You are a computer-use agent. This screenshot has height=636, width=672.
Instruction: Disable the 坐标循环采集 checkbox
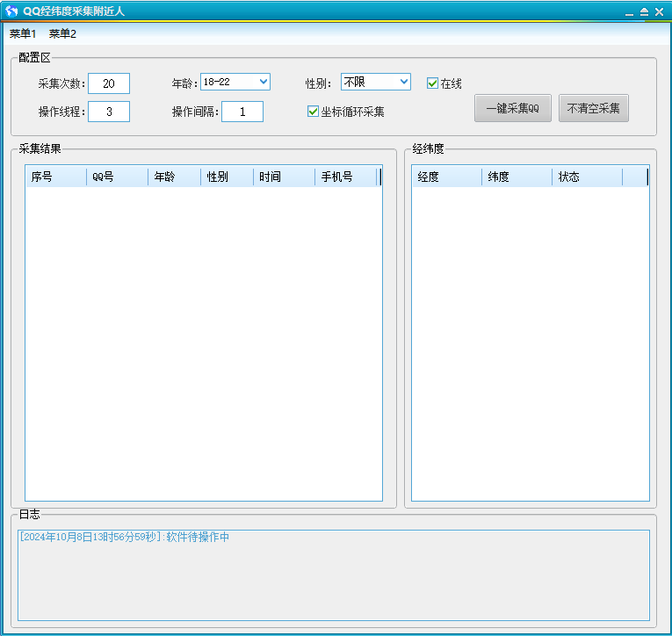pyautogui.click(x=313, y=112)
